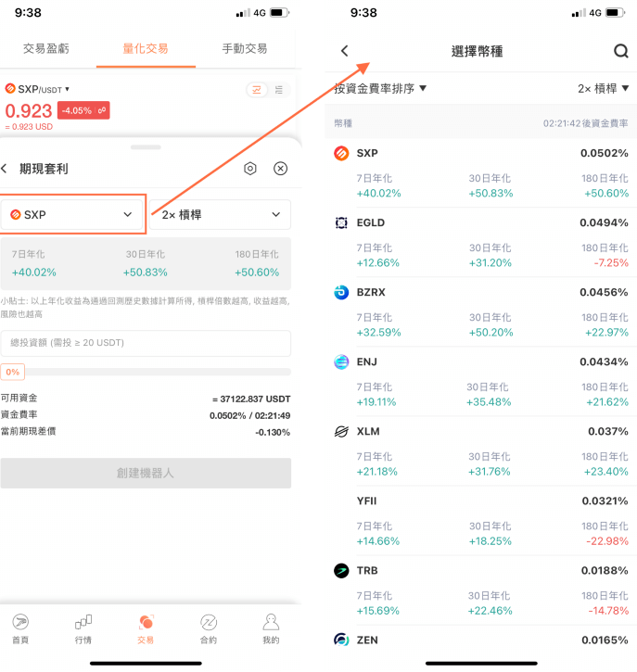The image size is (637, 672).
Task: Tap BZRX 7日年化 value +32.59%
Action: pos(378,332)
